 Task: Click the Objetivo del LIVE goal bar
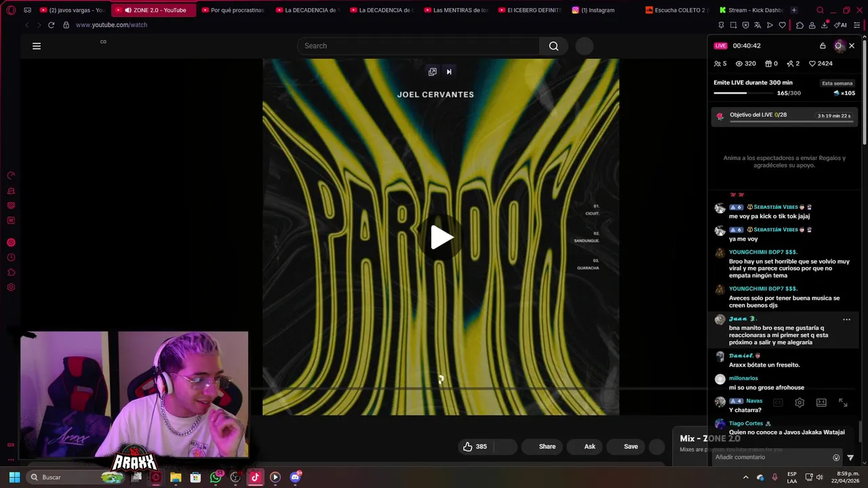tap(784, 116)
